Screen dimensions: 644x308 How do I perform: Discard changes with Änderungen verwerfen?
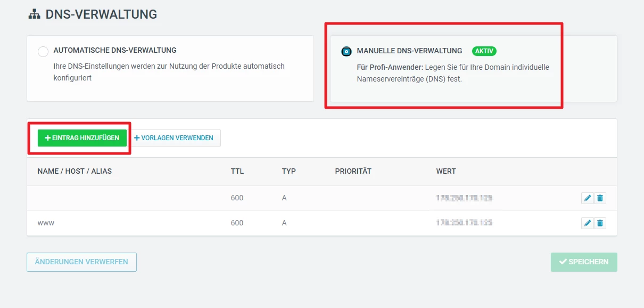tap(81, 262)
